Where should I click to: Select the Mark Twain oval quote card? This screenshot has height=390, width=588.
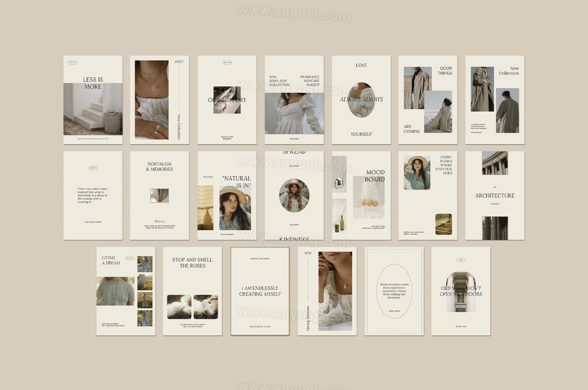[x=394, y=291]
